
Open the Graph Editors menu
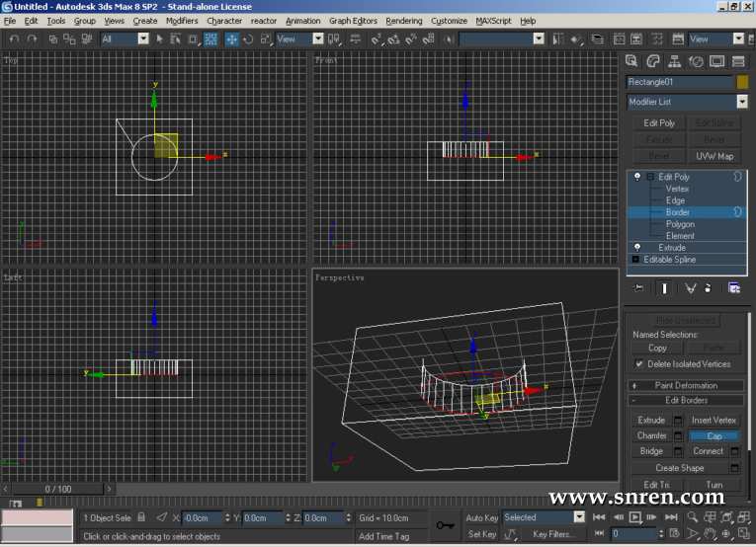pyautogui.click(x=353, y=21)
